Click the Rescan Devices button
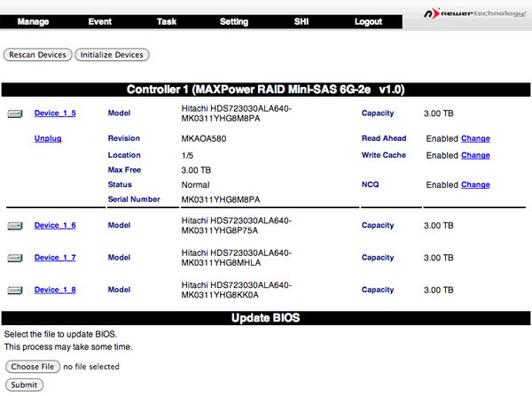 (37, 55)
